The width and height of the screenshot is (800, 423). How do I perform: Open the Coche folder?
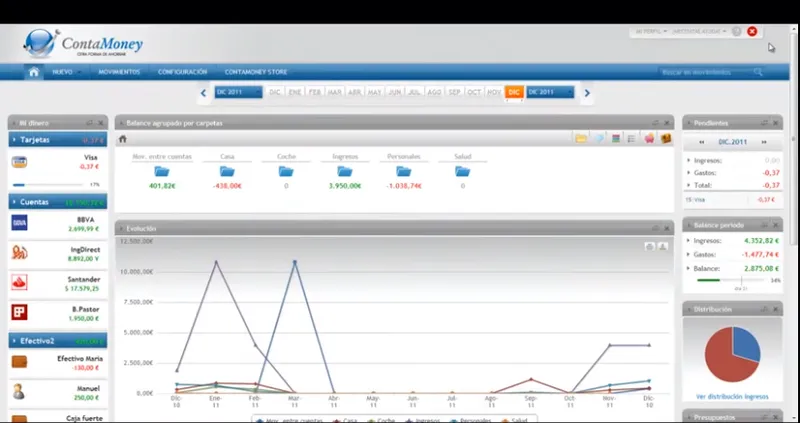[x=286, y=171]
